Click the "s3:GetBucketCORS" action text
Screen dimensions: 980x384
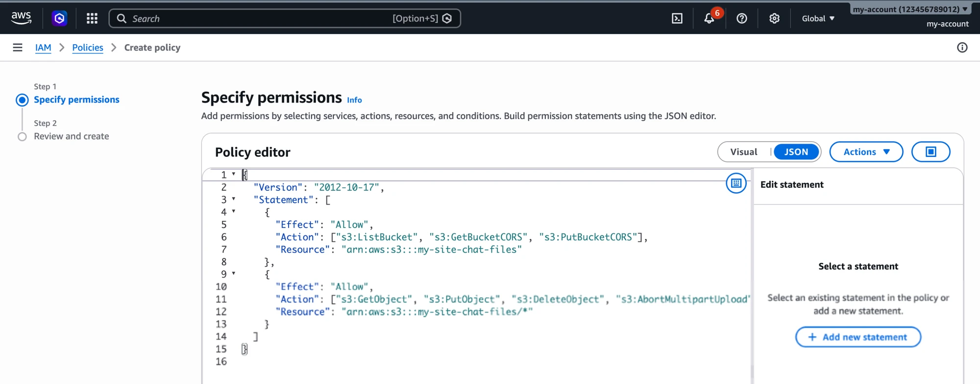479,237
